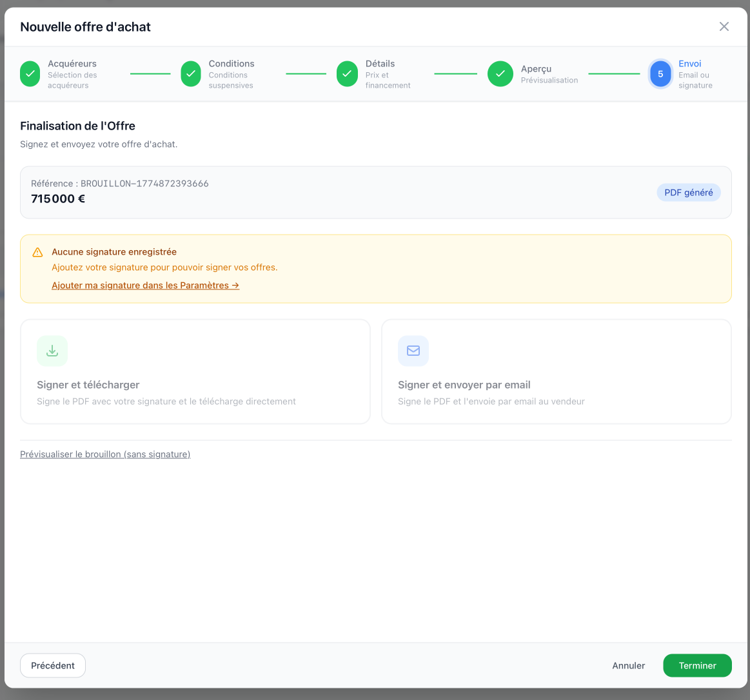
Task: Click the 'Sélection des acquéreurs' step subtitle
Action: tap(72, 81)
